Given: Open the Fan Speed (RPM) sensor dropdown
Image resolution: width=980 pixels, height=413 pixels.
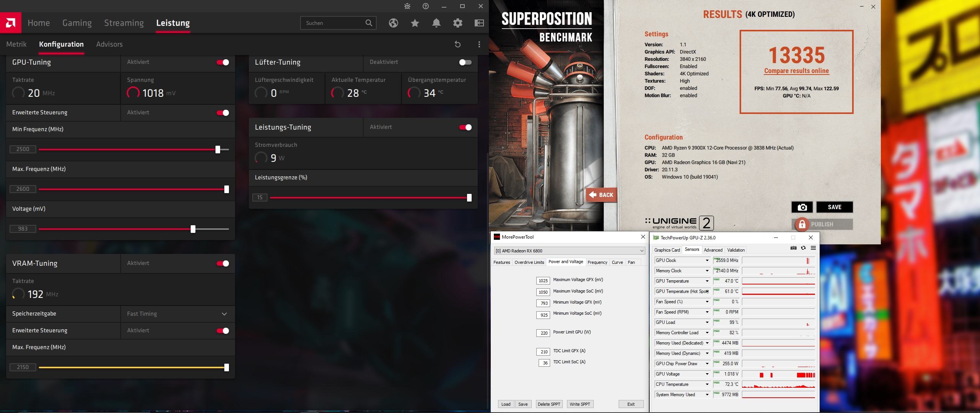Looking at the screenshot, I should pos(707,312).
